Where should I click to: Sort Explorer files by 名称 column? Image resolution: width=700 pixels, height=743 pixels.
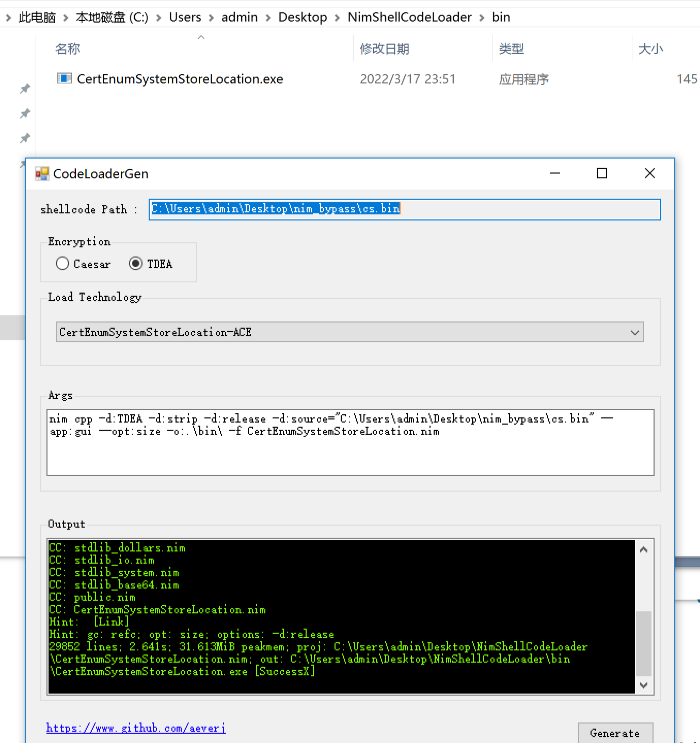(68, 49)
